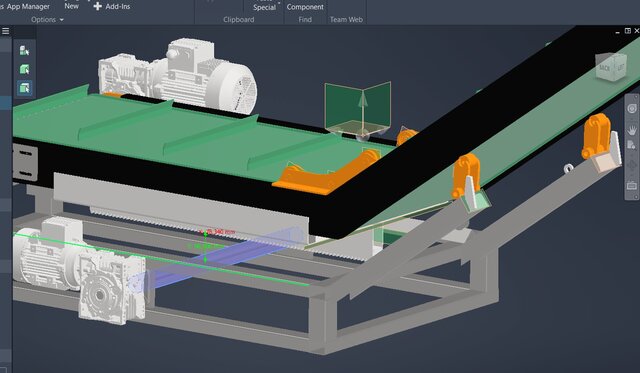Click the LEFT face of the ViewCube

coord(620,67)
